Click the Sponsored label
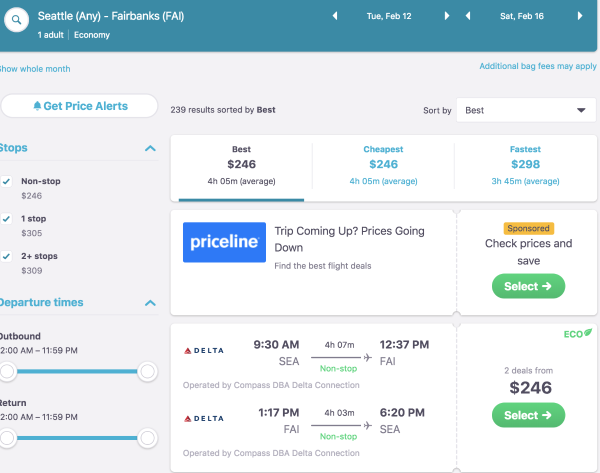Screen dimensions: 600x473 point(528,228)
